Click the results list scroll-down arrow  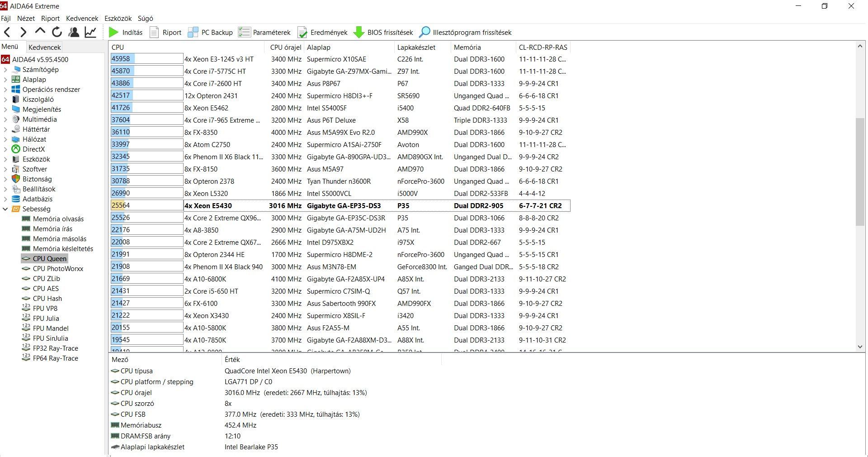[860, 347]
